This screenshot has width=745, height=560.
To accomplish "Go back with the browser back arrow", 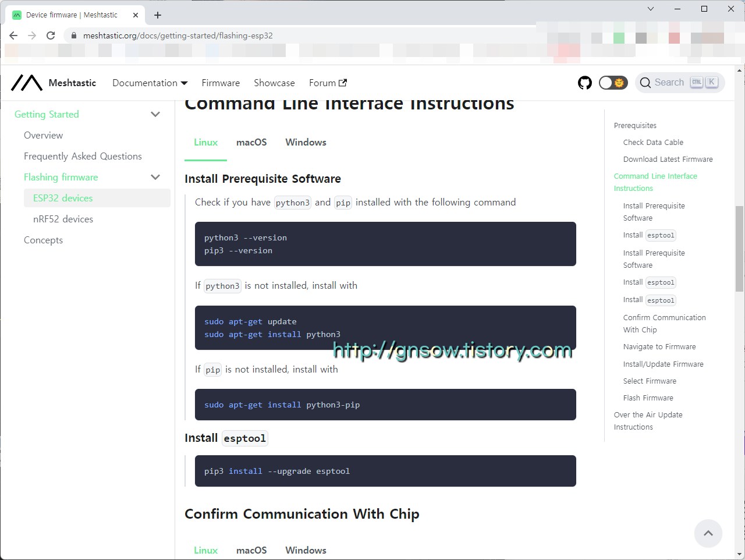I will (13, 36).
